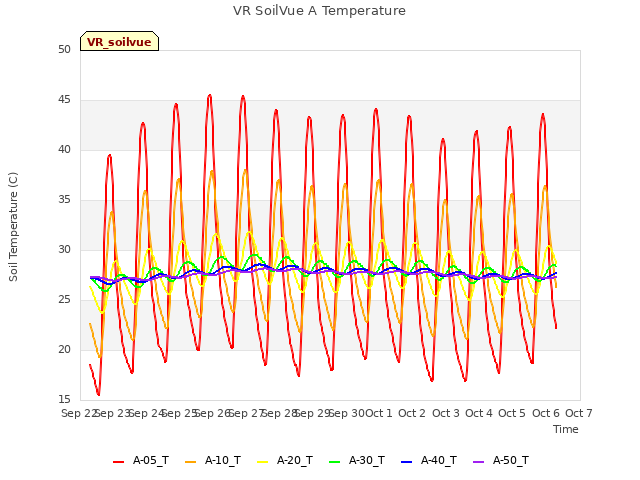Click the Oct 3 x-axis label
This screenshot has width=640, height=480.
point(446,413)
